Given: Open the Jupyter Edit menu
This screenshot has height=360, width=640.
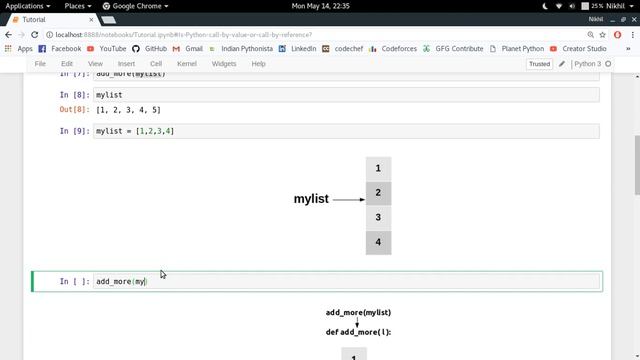Looking at the screenshot, I should [67, 64].
